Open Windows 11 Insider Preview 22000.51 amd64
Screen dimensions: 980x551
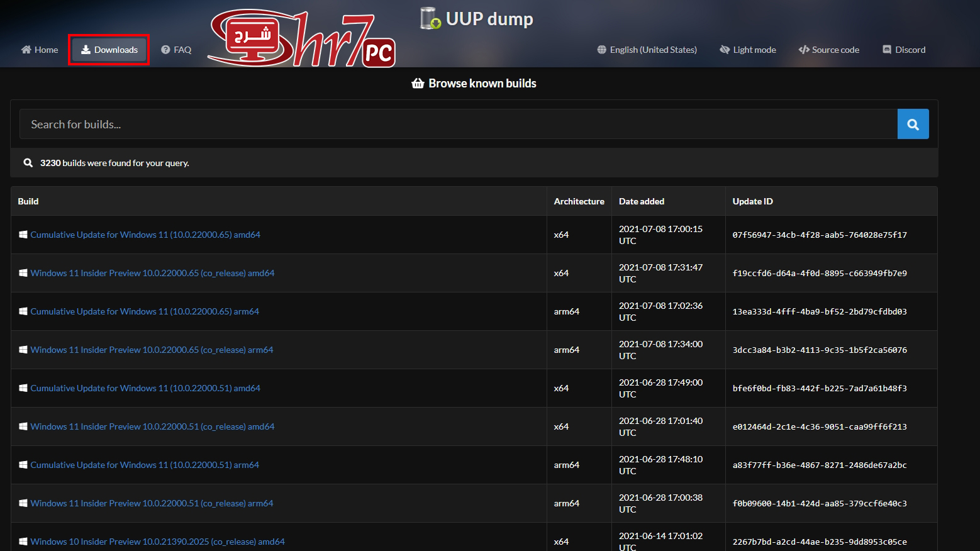152,426
